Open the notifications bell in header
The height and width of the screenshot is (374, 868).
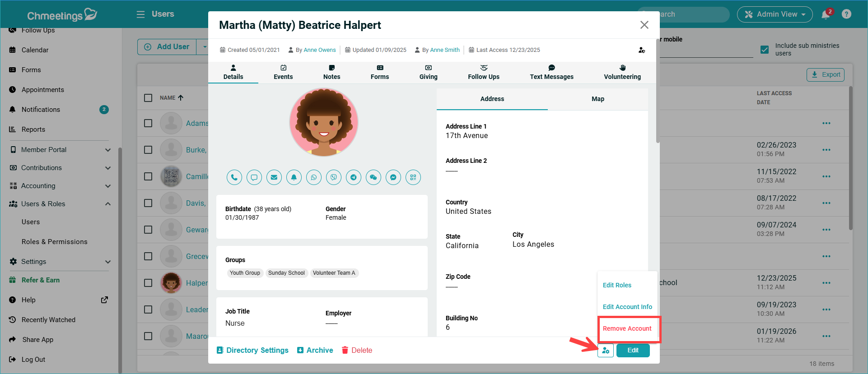point(826,14)
